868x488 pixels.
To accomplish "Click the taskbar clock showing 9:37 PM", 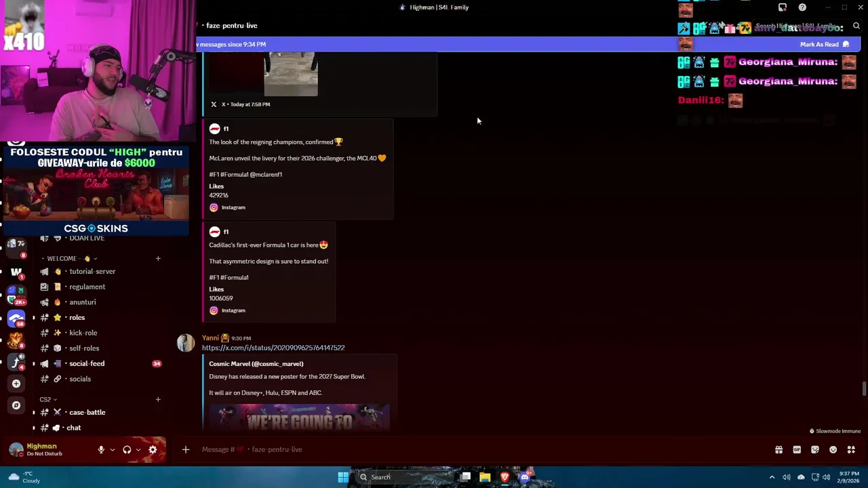I will click(849, 477).
